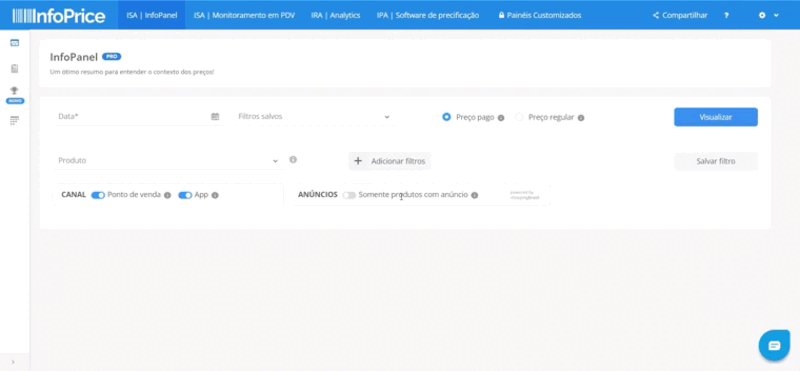Open the locked Painéis Customizados tab
The image size is (800, 371).
pyautogui.click(x=540, y=15)
